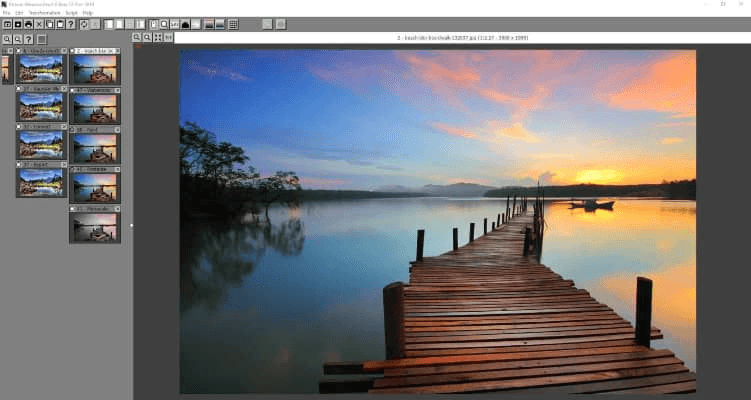Zoom in using image viewer magnifier icon

(x=137, y=37)
